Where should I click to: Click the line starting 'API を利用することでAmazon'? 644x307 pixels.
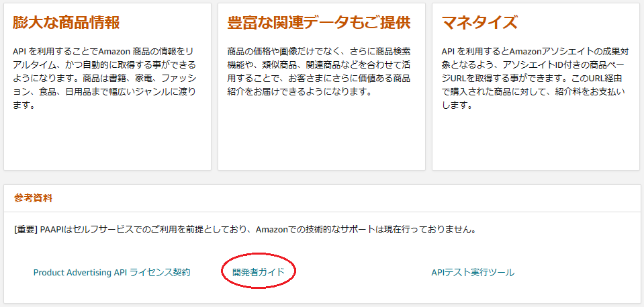(103, 52)
